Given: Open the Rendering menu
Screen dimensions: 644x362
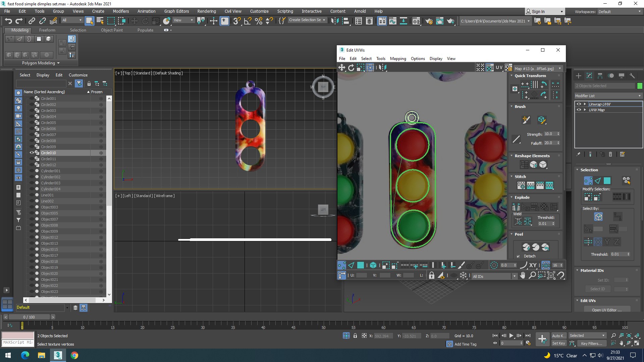Looking at the screenshot, I should tap(206, 11).
